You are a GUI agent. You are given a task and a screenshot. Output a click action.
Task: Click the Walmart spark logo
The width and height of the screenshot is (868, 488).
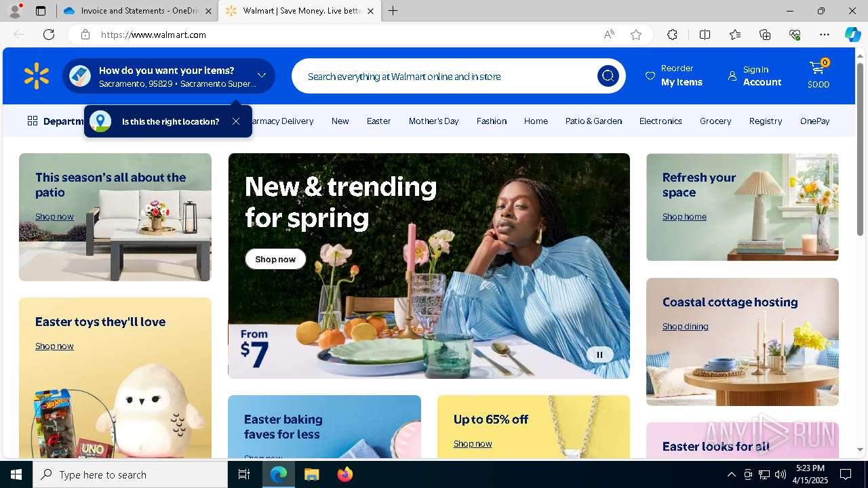[37, 76]
